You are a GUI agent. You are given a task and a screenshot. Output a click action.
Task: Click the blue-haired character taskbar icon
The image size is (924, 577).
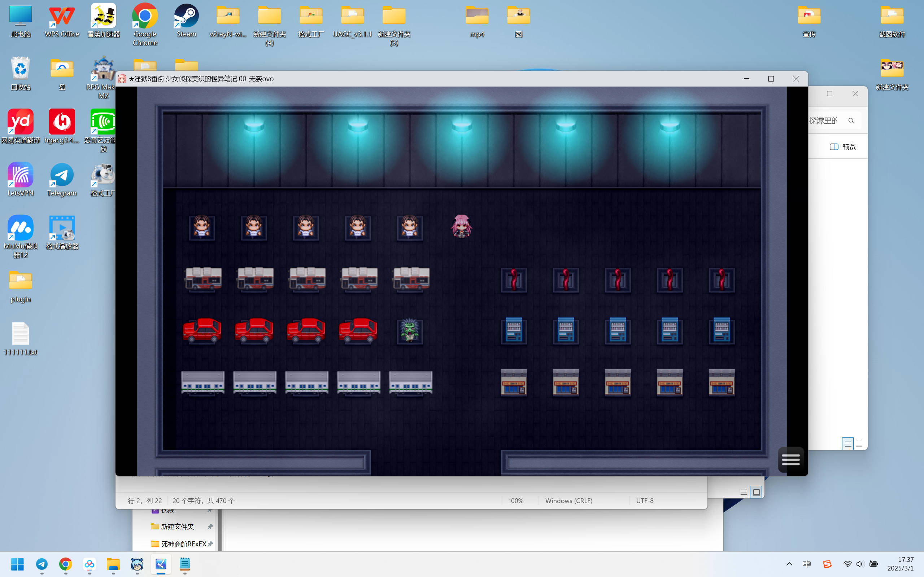tap(137, 564)
